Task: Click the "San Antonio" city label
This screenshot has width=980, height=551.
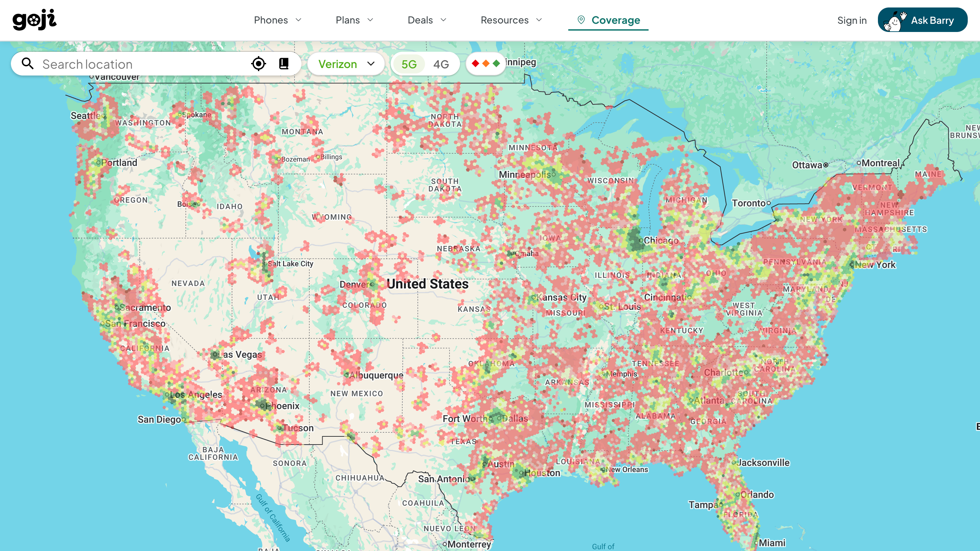Action: [x=444, y=479]
